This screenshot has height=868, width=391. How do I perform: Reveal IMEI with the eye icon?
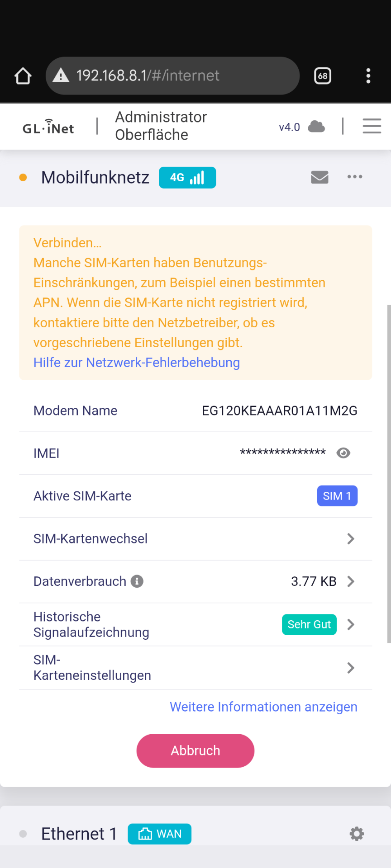[x=343, y=453]
